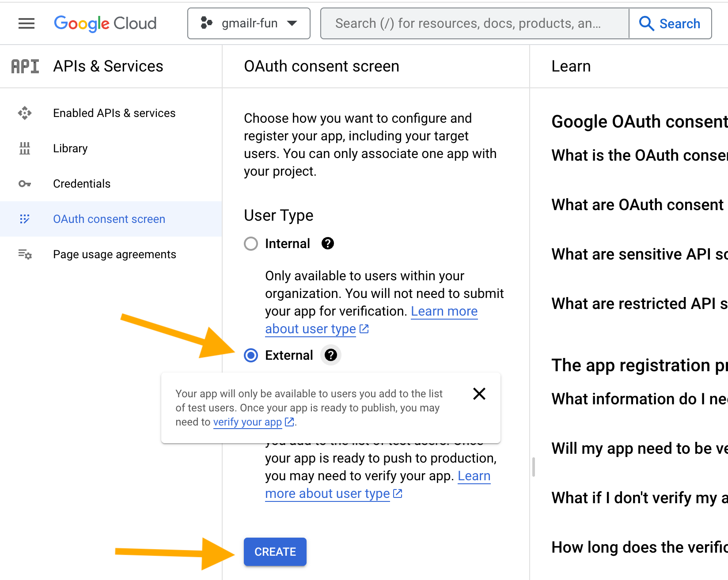
Task: Click the OAuth consent screen sidebar icon
Action: [25, 219]
